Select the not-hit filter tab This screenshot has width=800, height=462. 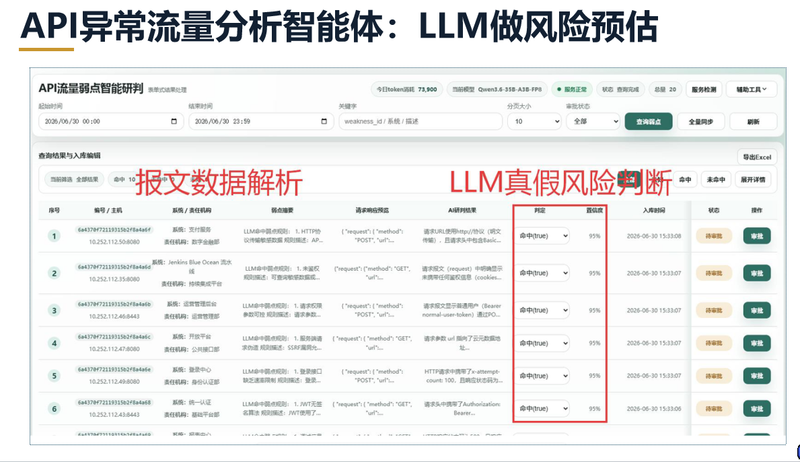point(716,179)
